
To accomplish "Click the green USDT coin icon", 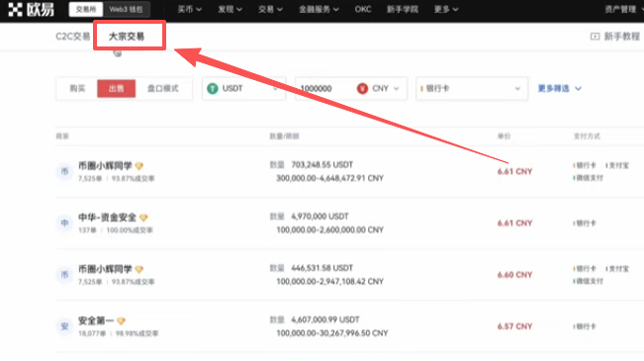I will [x=213, y=88].
